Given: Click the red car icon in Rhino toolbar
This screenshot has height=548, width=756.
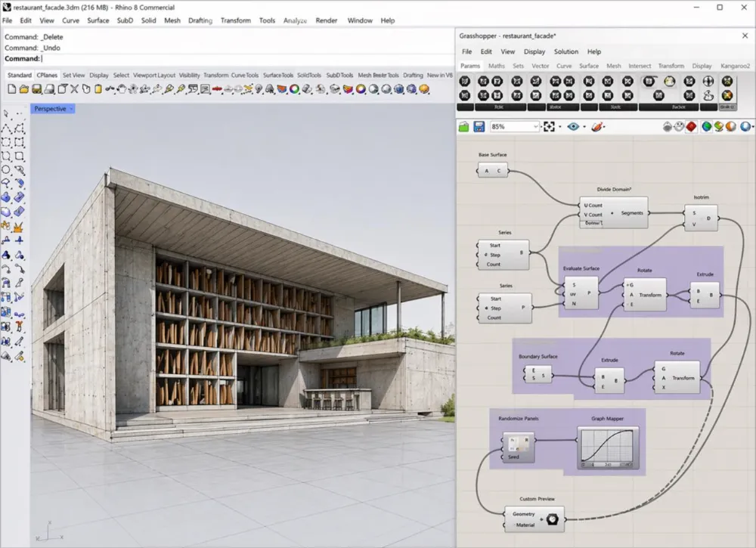Looking at the screenshot, I should click(217, 89).
